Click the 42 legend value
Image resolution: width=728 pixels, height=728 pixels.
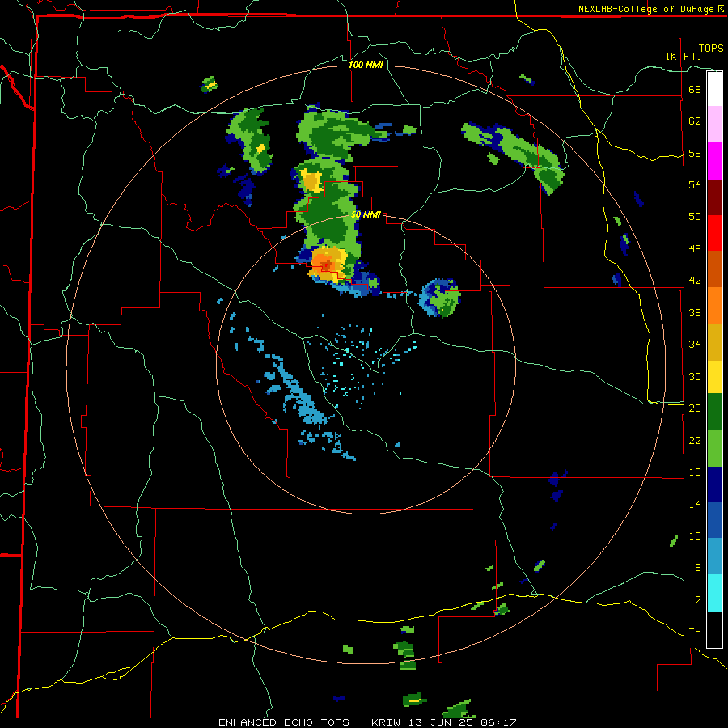[x=695, y=281]
